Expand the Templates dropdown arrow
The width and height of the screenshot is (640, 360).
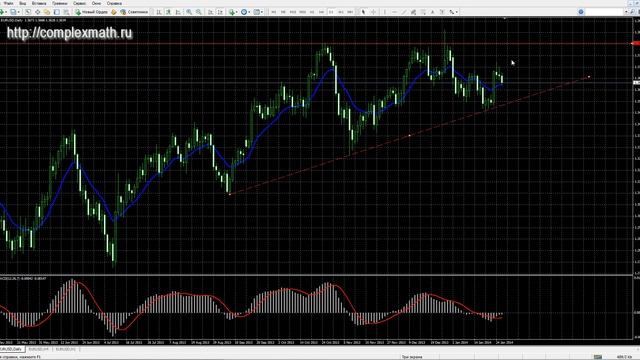[x=262, y=12]
